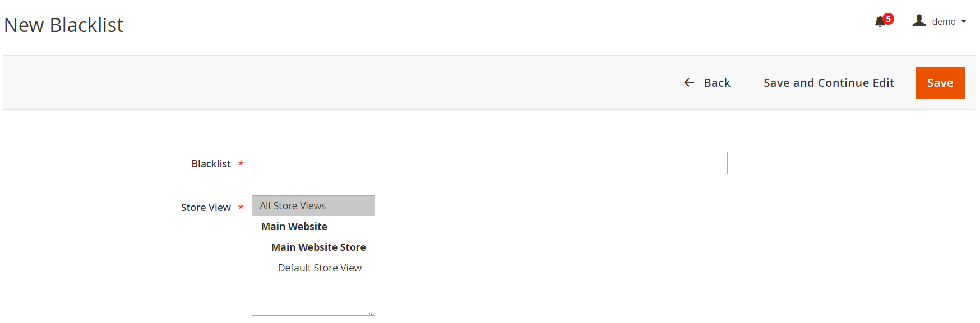Screen dimensions: 980x323
Task: Expand the demo account dropdown arrow
Action: coord(964,21)
